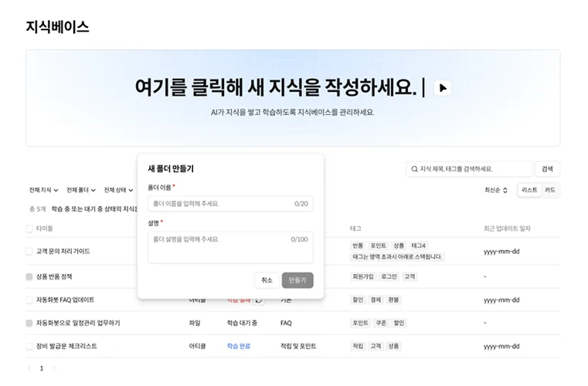588x386 pixels.
Task: Click the 태그는 영역 초과시 아래로 스택됩니다 tag
Action: coord(397,257)
